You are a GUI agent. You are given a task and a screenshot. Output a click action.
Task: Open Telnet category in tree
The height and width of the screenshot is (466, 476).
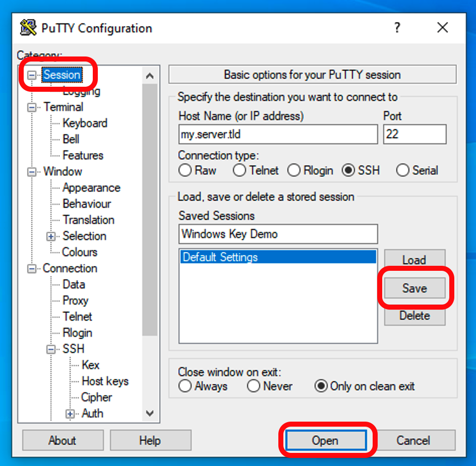(x=78, y=317)
